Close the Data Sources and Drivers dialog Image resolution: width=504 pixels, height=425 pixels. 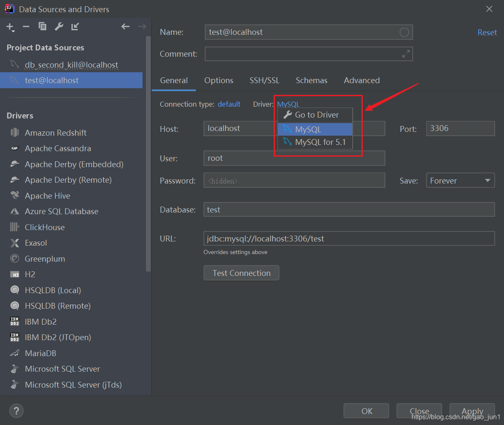point(489,9)
